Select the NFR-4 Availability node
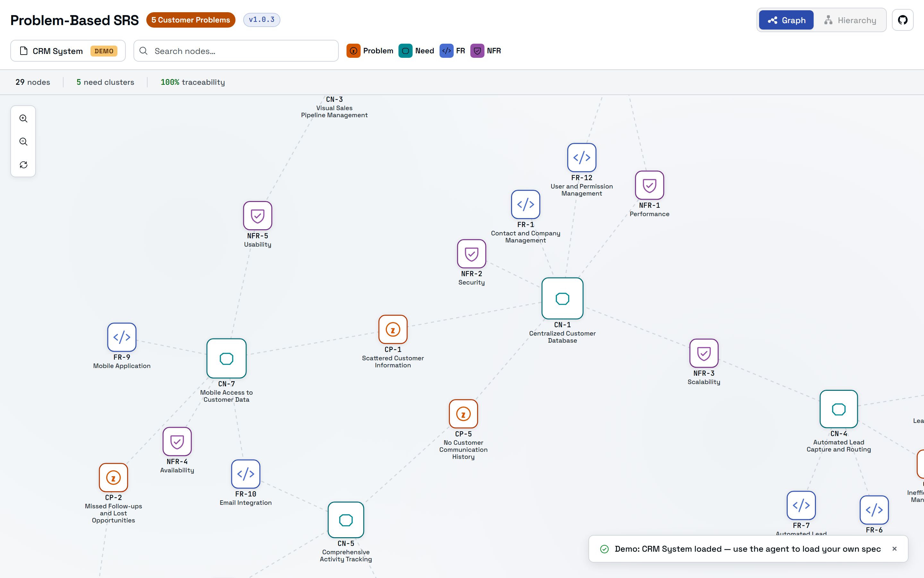Viewport: 924px width, 578px height. (x=177, y=442)
